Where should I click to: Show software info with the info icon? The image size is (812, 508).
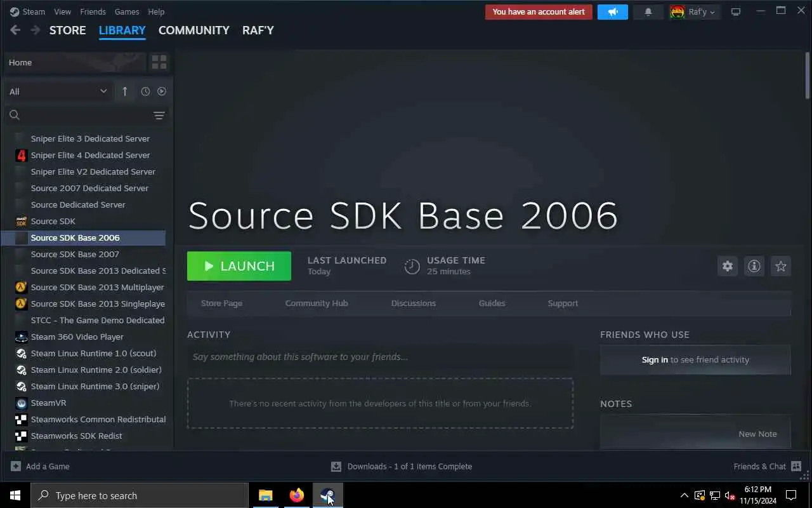tap(754, 266)
